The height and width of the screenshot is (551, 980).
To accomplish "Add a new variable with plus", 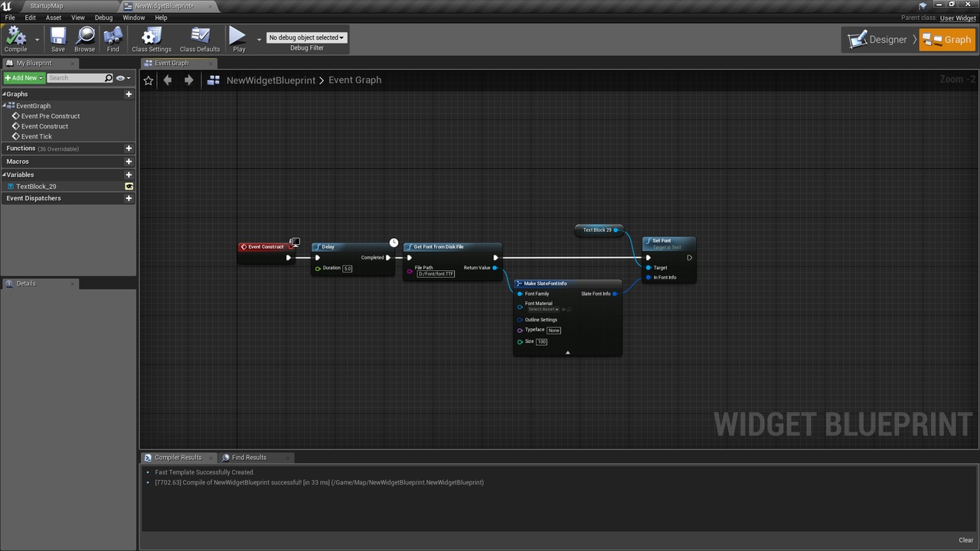I will coord(129,174).
